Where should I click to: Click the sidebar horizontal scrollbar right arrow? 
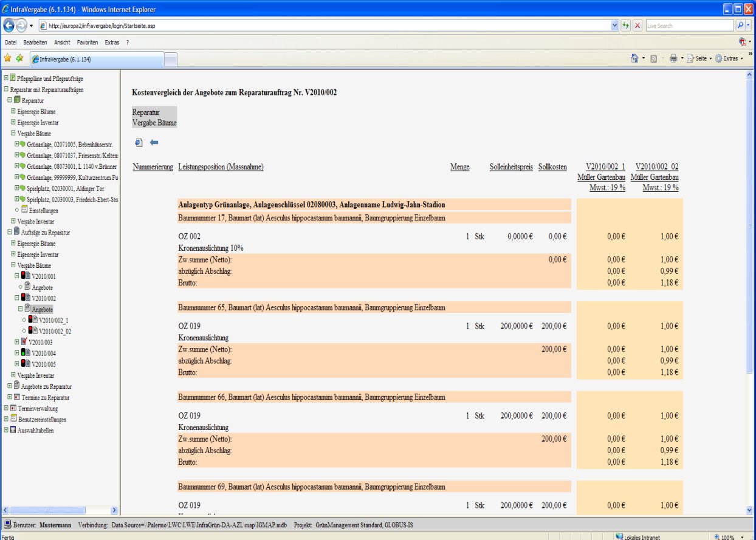(114, 510)
